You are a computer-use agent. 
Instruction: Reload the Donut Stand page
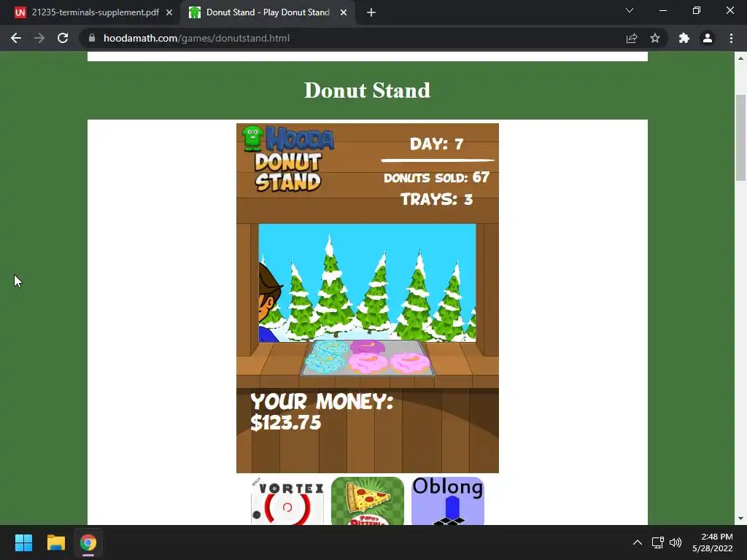pyautogui.click(x=63, y=38)
